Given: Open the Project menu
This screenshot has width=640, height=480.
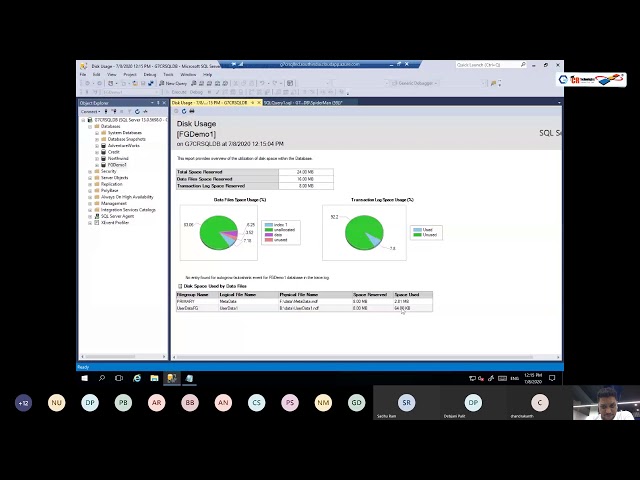Looking at the screenshot, I should coord(130,75).
